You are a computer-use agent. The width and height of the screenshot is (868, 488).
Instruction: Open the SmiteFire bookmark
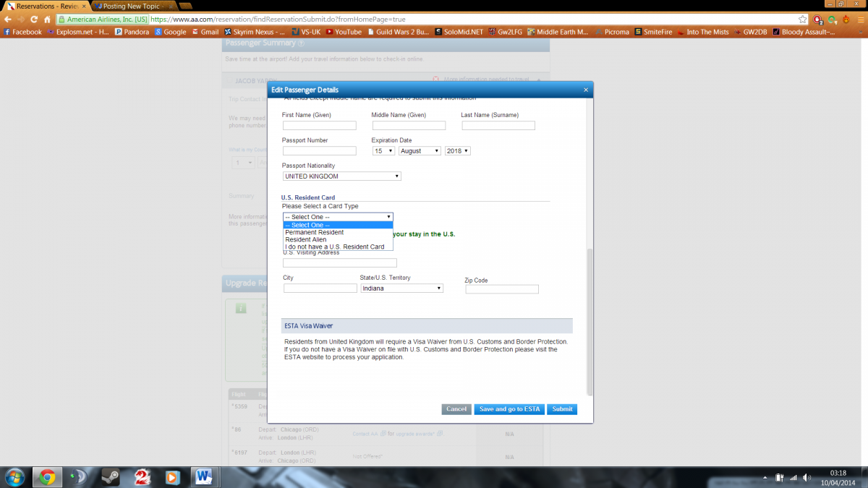[655, 32]
